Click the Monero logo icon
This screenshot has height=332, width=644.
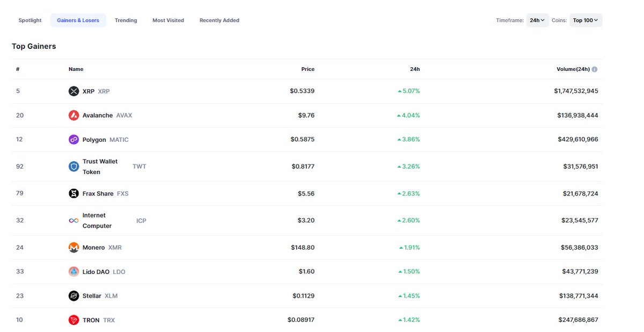(x=74, y=248)
